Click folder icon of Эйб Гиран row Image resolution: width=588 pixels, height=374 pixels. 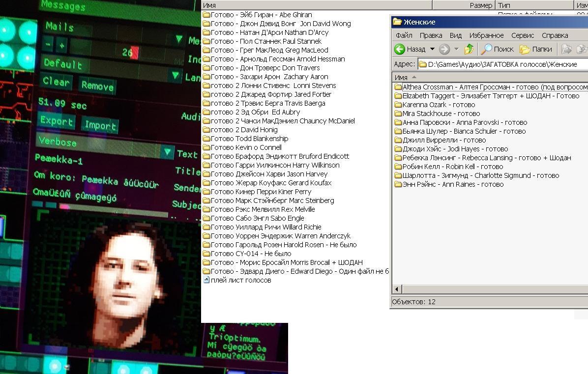206,15
